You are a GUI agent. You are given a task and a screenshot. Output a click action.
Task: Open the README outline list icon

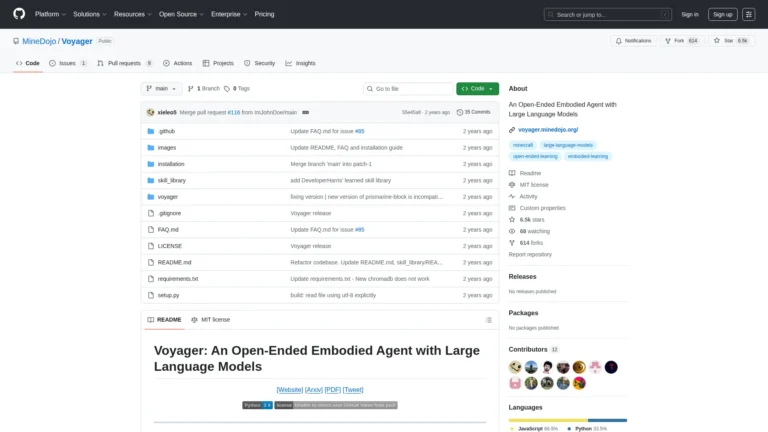point(486,320)
